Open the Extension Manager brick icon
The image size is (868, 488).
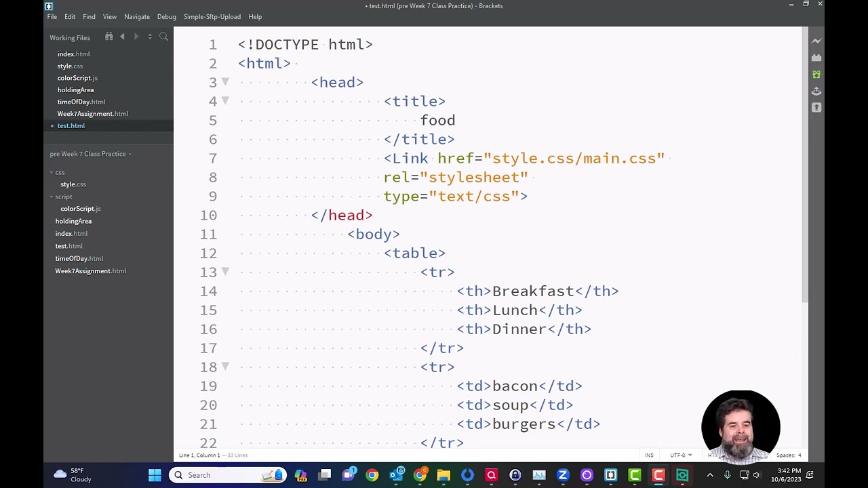[816, 58]
